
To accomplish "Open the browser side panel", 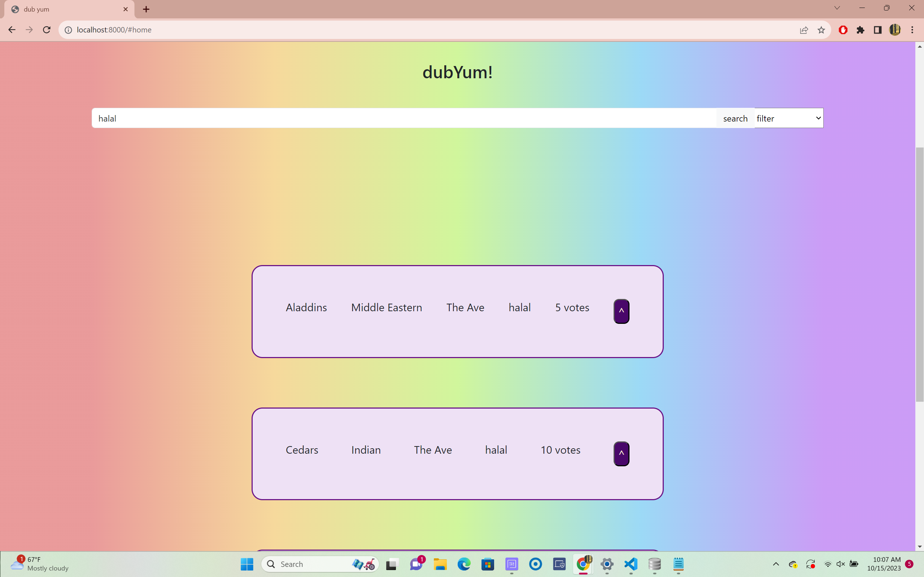I will 877,30.
